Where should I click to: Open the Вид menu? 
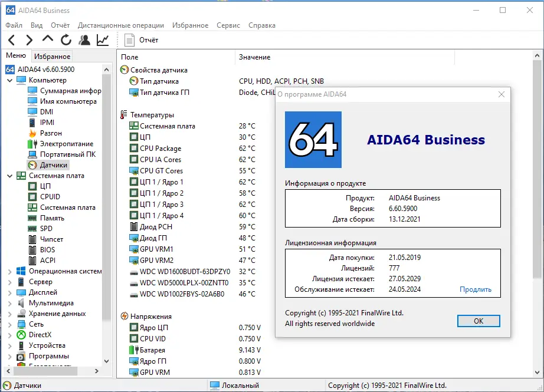(37, 25)
